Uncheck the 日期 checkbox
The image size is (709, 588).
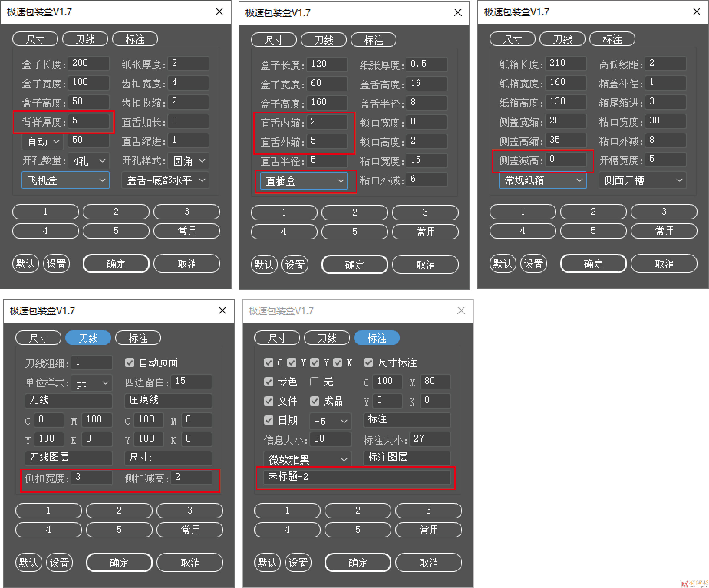[x=269, y=420]
